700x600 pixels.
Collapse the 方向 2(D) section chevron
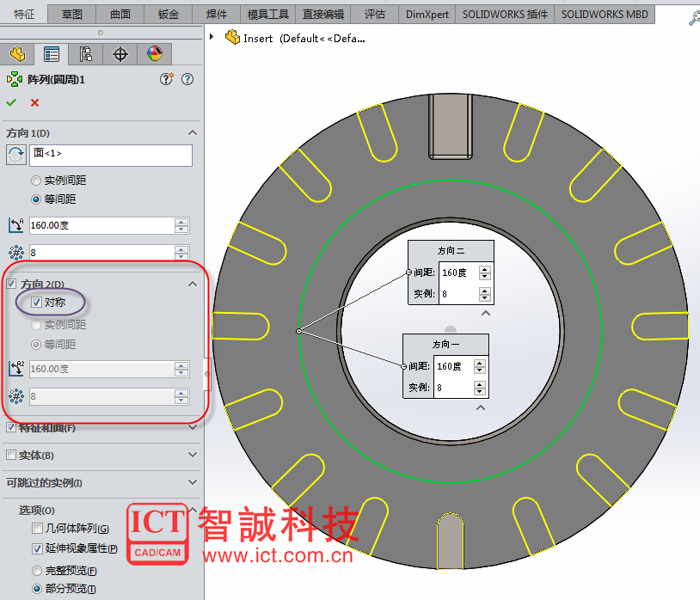193,284
